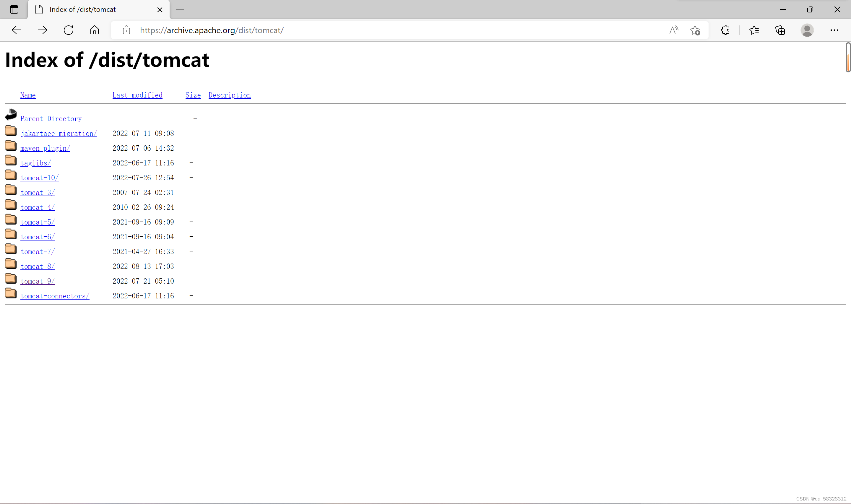Add this page to favorites star
Screen dimensions: 851x504
pos(695,30)
